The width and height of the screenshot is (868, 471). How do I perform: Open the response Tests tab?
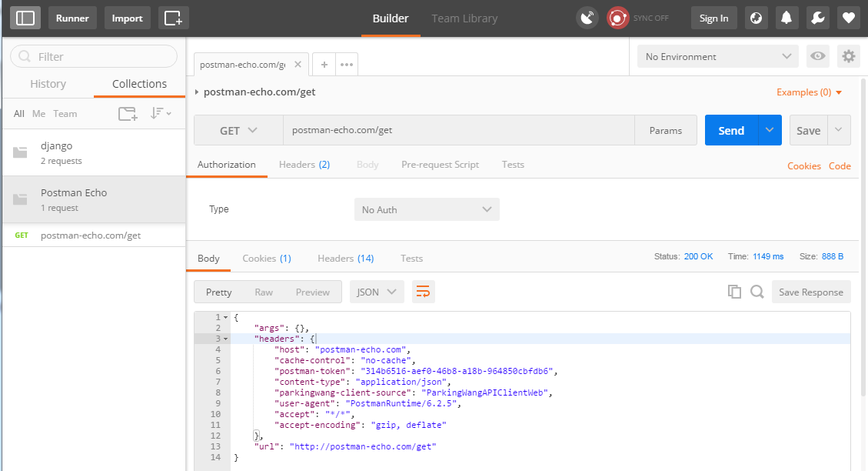click(x=411, y=259)
